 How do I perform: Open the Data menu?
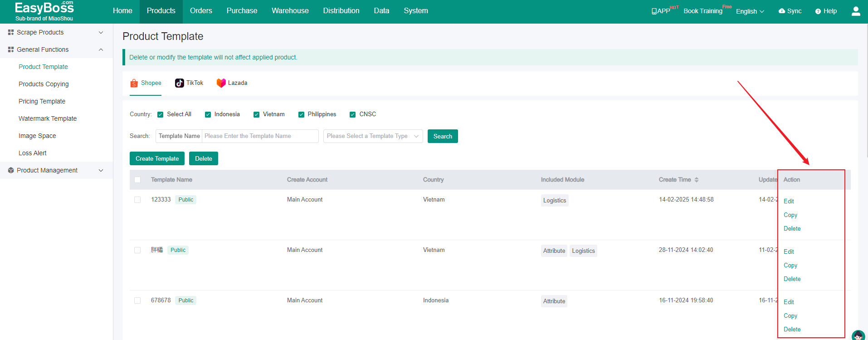click(x=381, y=11)
